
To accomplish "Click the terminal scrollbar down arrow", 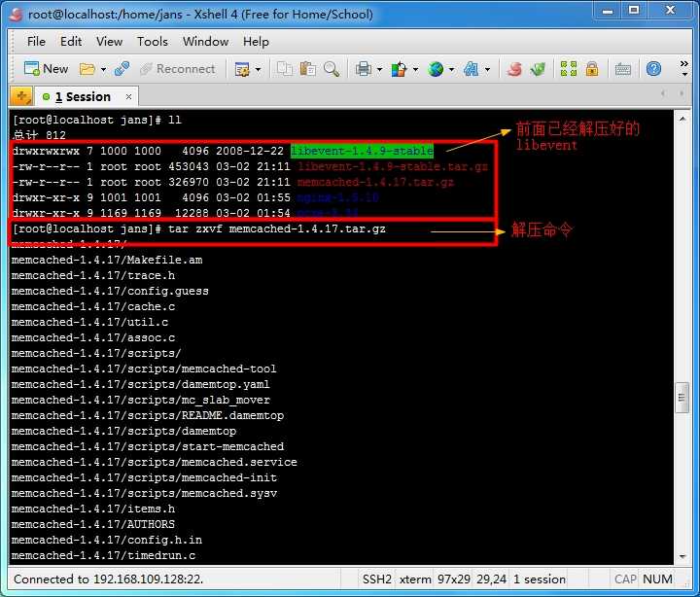I will point(682,556).
